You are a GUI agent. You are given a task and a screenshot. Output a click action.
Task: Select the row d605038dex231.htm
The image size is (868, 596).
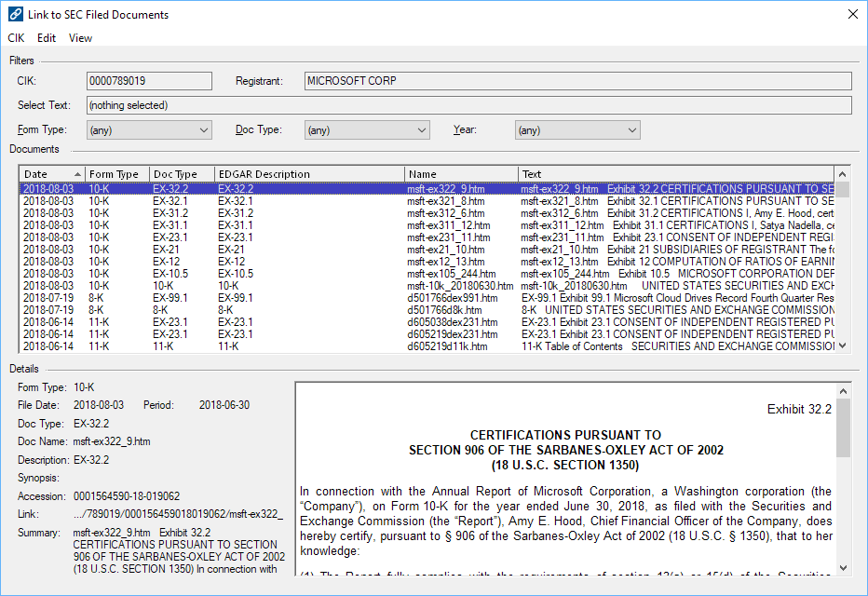pos(427,322)
